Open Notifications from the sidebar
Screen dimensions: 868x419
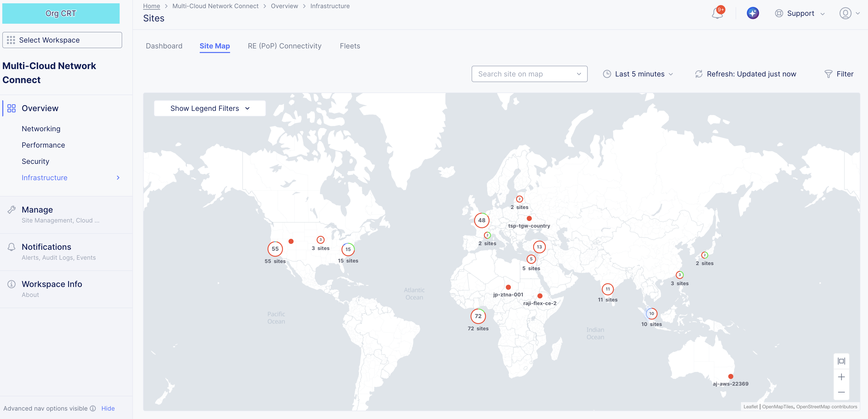point(46,246)
